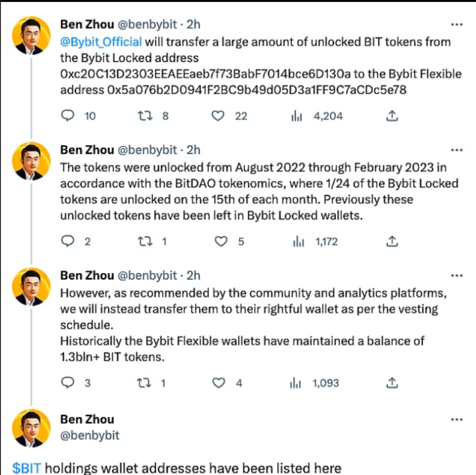Like the vesting schedule tweet with 4 likes
The width and height of the screenshot is (476, 475).
pyautogui.click(x=219, y=383)
